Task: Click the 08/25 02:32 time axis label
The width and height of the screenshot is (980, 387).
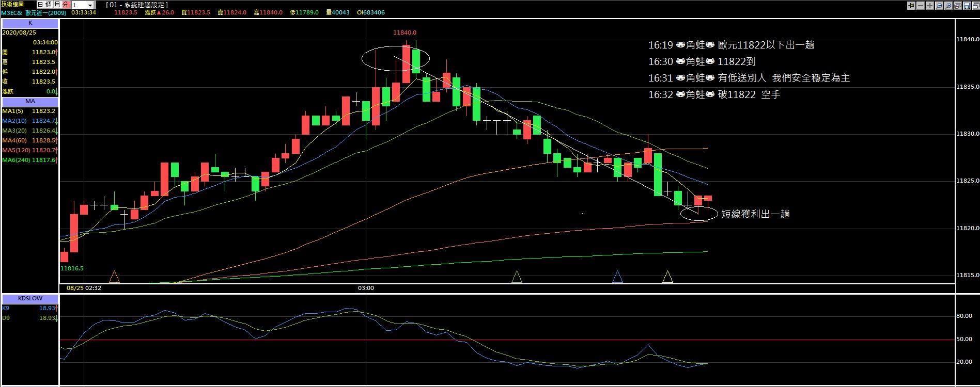Action: tap(84, 288)
